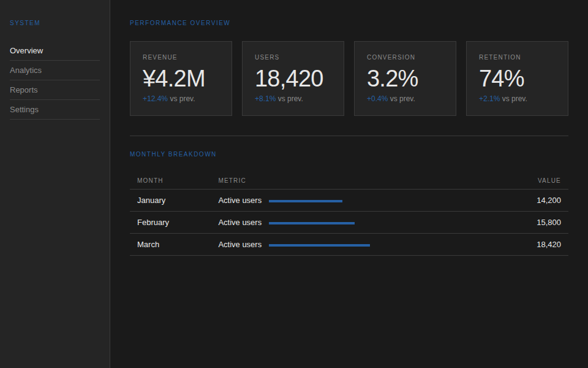
Task: Select the 14,200 value cell
Action: click(549, 201)
